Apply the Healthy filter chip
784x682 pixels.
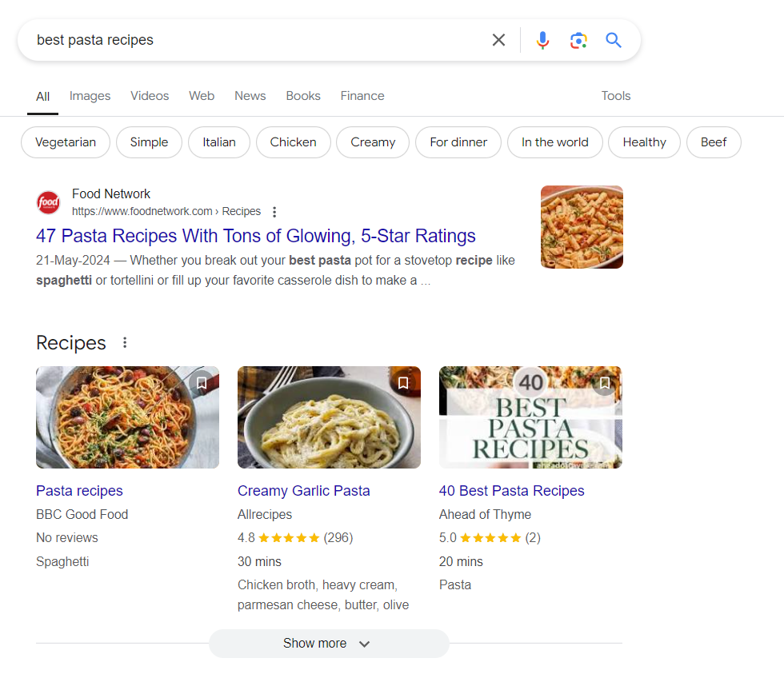tap(645, 142)
